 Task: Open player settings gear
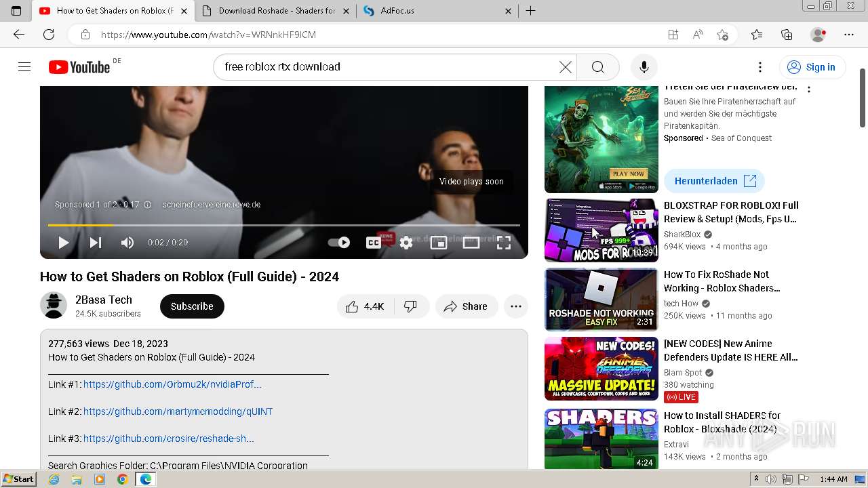(406, 242)
